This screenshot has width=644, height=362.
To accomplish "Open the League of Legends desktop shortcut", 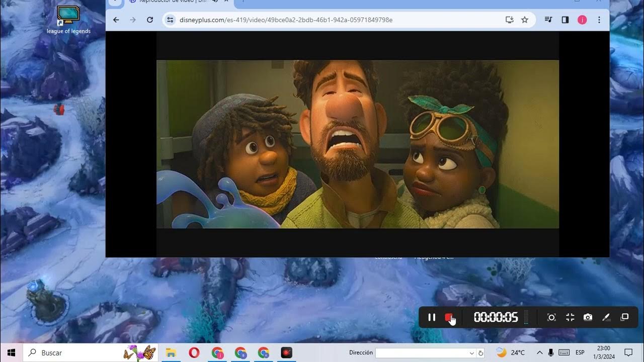I will (68, 20).
